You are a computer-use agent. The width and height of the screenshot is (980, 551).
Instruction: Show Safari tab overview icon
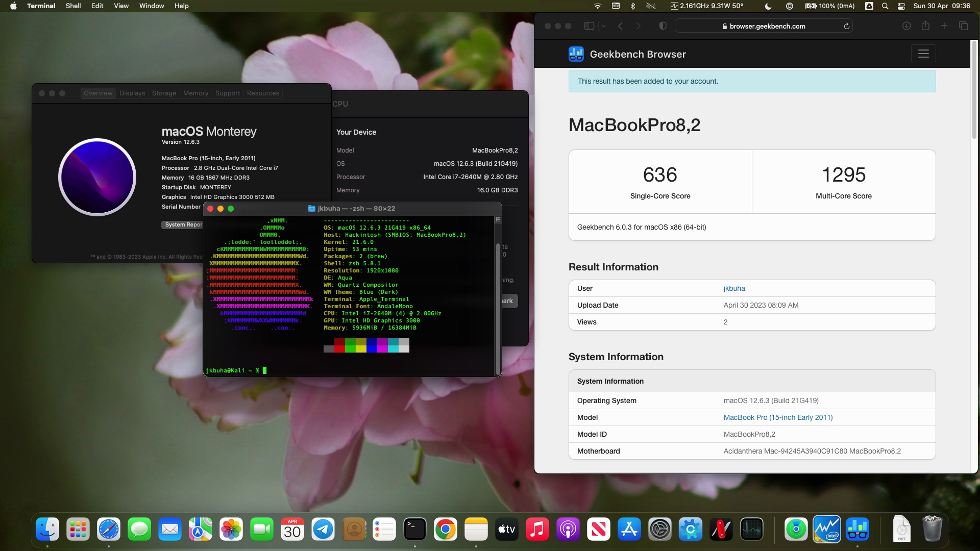click(x=964, y=26)
